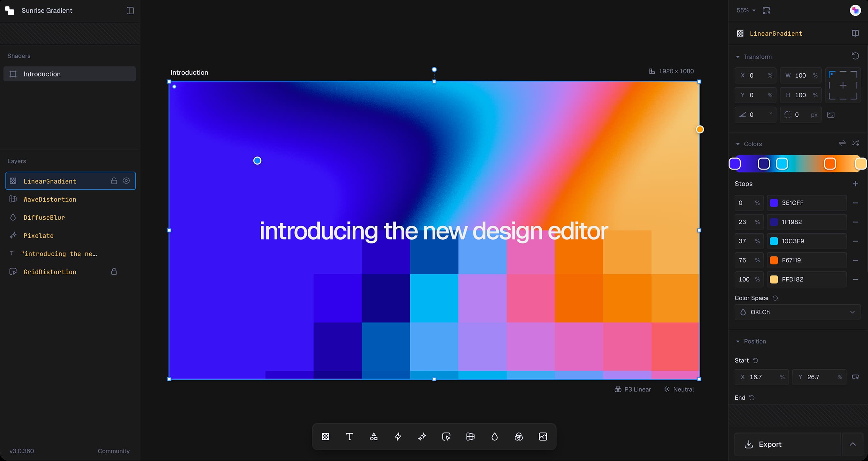Open the 55% zoom dropdown
Image resolution: width=868 pixels, height=461 pixels.
coord(746,11)
